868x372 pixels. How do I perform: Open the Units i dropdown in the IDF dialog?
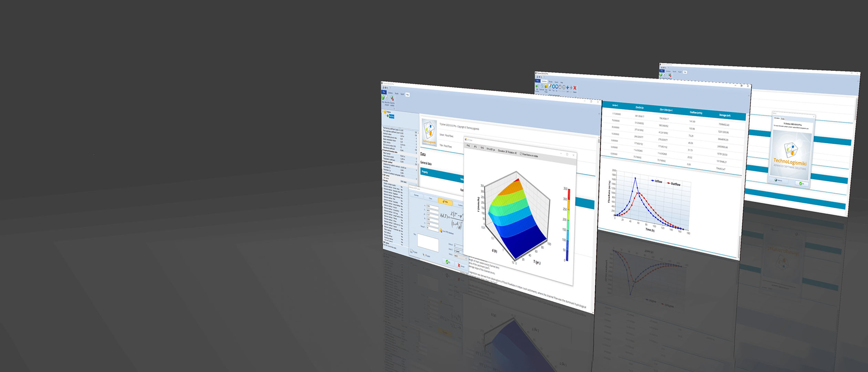click(x=460, y=256)
